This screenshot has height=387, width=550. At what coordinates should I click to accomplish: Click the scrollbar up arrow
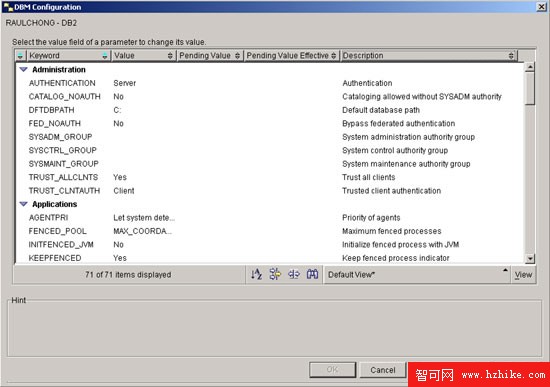pos(530,67)
